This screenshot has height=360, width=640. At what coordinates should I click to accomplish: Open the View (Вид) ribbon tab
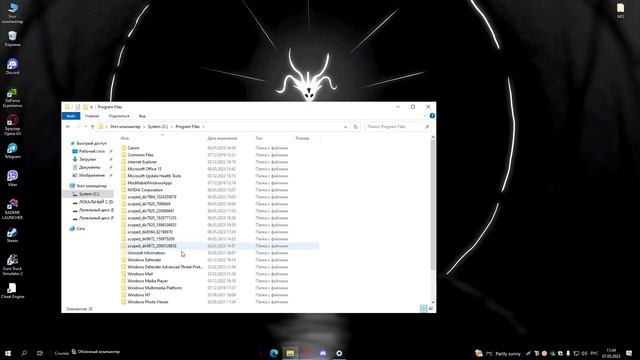(x=142, y=116)
